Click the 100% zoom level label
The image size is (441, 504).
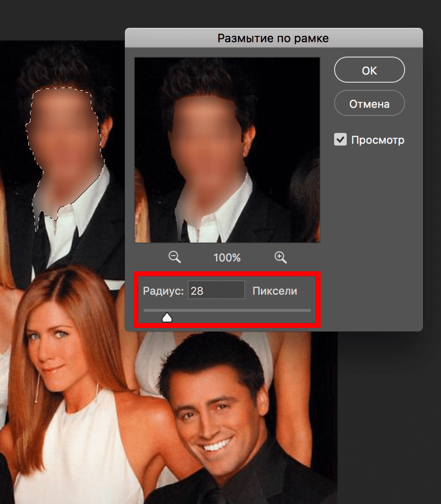(227, 258)
